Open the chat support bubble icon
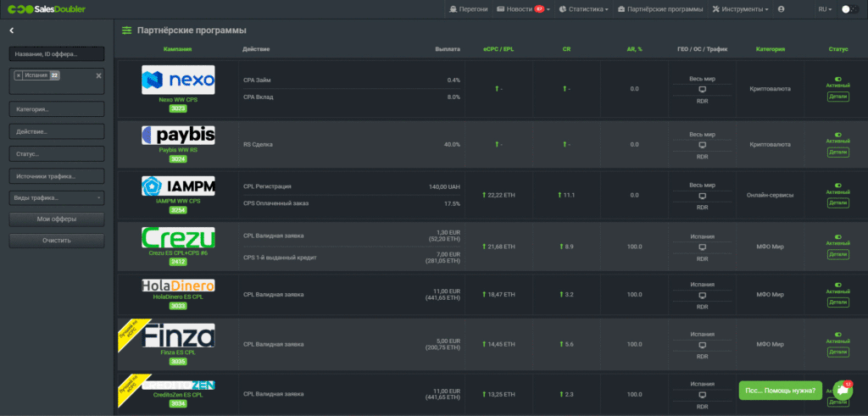This screenshot has height=416, width=868. click(841, 390)
